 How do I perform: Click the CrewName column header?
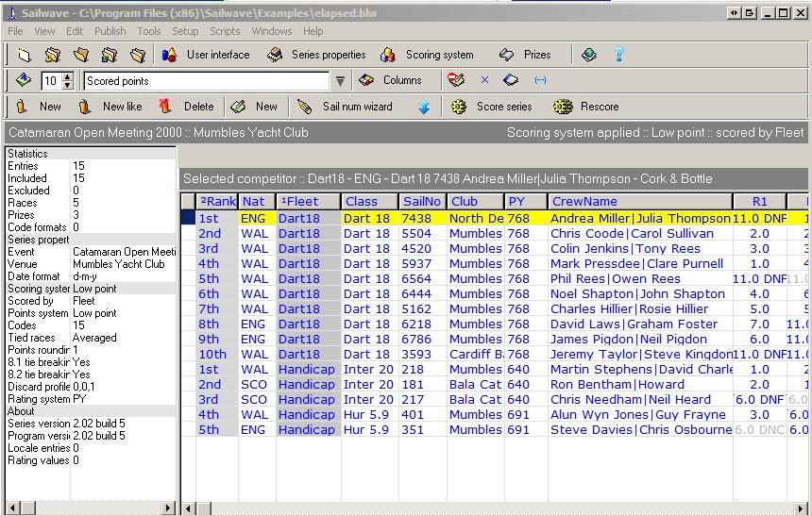pyautogui.click(x=640, y=201)
